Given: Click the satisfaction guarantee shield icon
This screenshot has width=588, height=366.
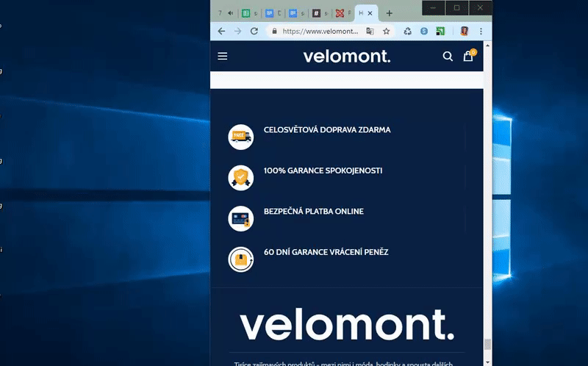Looking at the screenshot, I should point(241,178).
